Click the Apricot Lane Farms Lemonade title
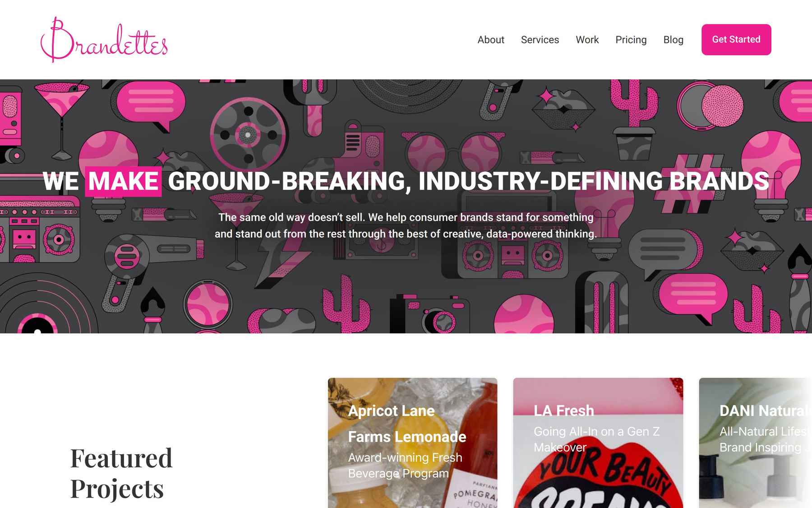Screen dimensions: 812x508 pyautogui.click(x=407, y=424)
